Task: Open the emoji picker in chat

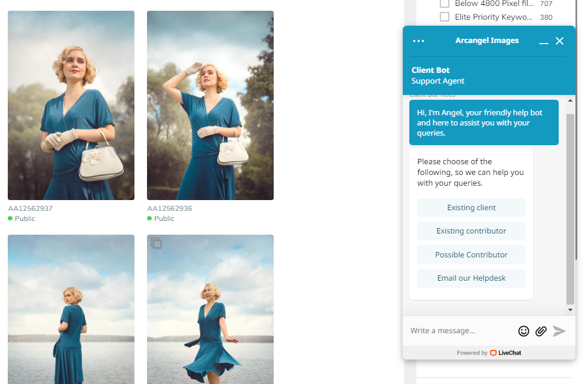Action: tap(523, 331)
